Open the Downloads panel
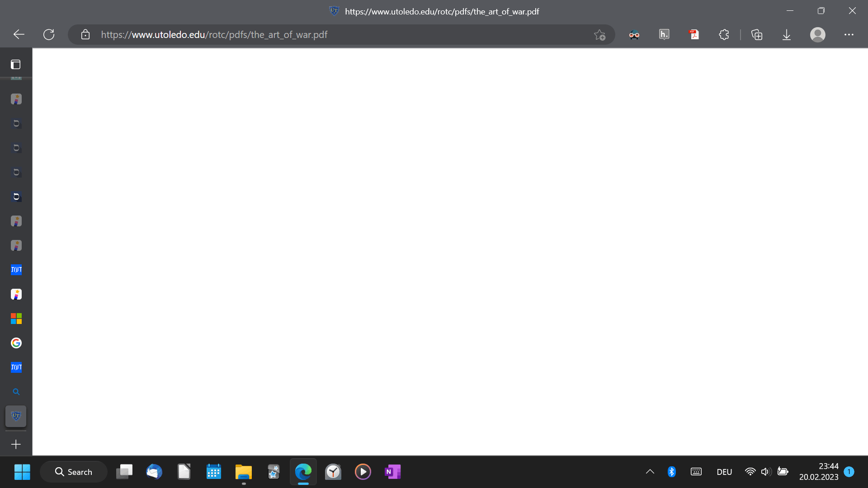The height and width of the screenshot is (488, 868). [x=787, y=34]
